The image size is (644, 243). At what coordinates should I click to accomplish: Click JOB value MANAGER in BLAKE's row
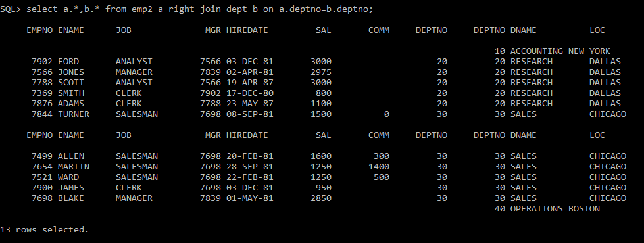[x=134, y=198]
